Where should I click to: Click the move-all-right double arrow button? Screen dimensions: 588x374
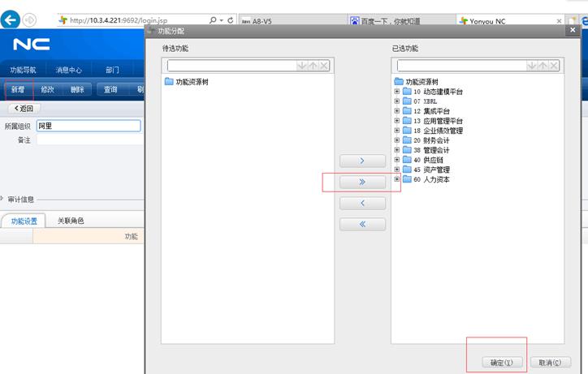361,183
